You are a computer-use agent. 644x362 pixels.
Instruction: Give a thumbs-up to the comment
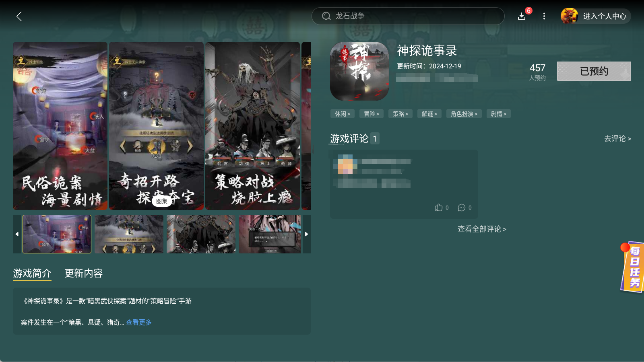pyautogui.click(x=439, y=208)
